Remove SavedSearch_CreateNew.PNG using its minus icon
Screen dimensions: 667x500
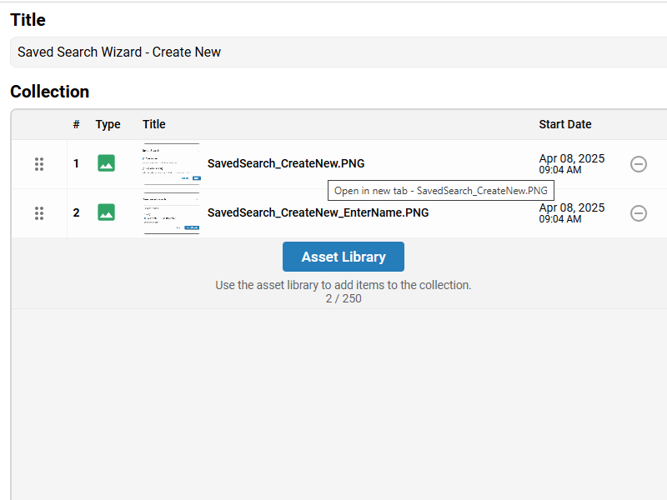pyautogui.click(x=638, y=164)
